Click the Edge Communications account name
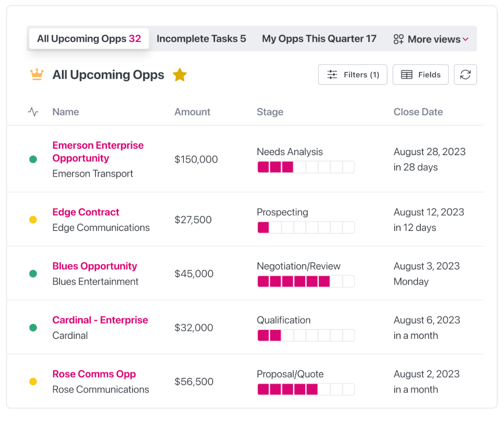The image size is (504, 424). pos(101,228)
